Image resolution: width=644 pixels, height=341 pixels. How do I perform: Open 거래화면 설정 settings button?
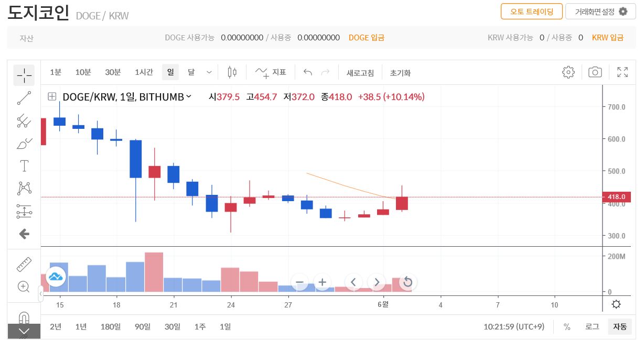point(600,12)
